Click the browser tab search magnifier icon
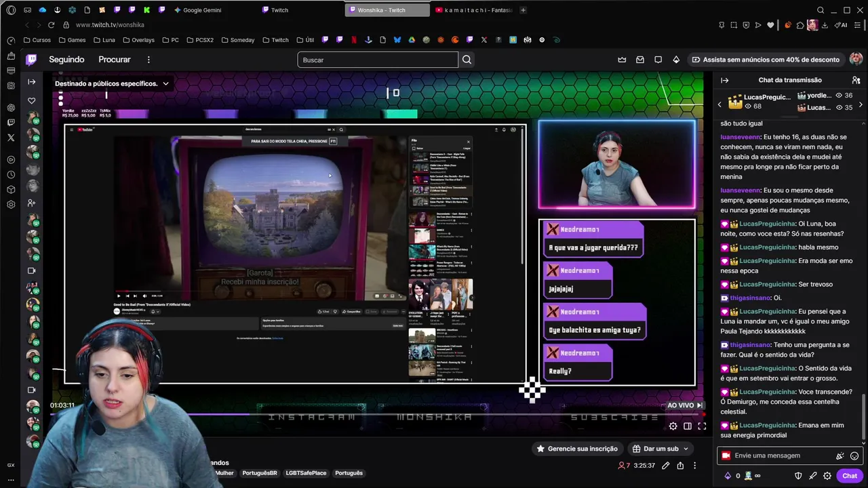Viewport: 868px width, 488px height. [x=821, y=10]
